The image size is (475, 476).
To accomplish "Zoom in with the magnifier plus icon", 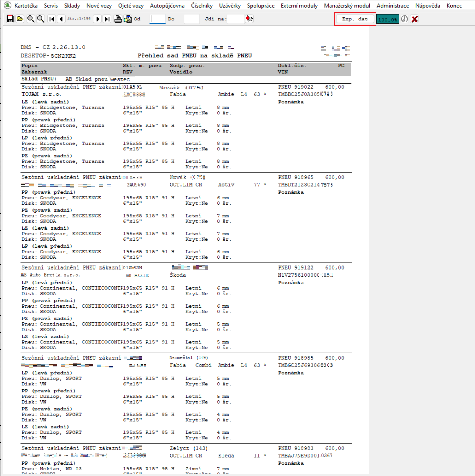I will point(31,19).
